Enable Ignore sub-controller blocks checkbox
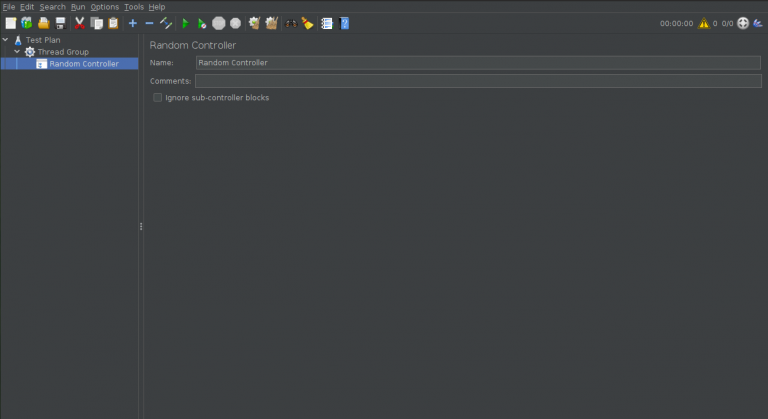 point(157,98)
